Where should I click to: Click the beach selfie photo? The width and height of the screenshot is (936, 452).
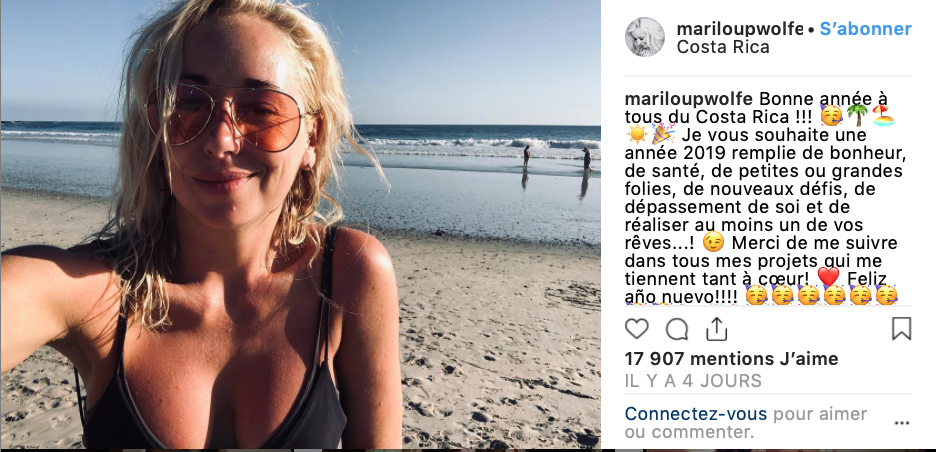300,225
